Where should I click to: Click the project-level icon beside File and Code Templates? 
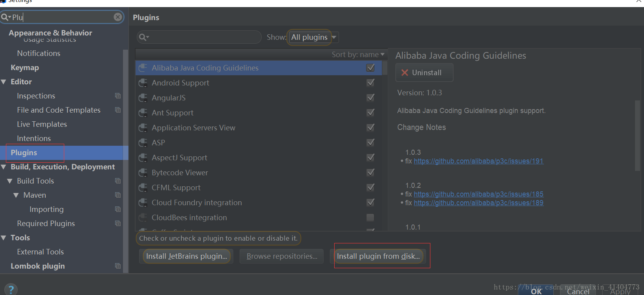tap(118, 110)
